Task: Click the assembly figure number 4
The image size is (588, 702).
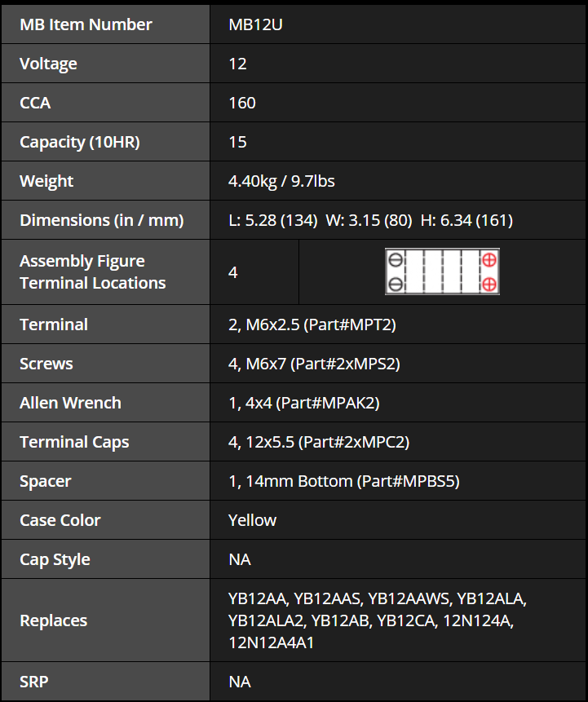Action: [x=233, y=272]
